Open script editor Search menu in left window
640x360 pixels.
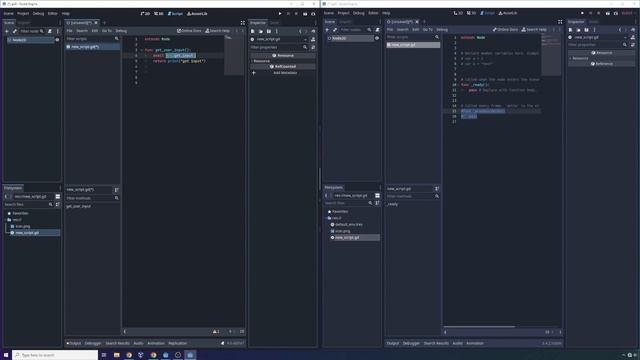click(82, 31)
